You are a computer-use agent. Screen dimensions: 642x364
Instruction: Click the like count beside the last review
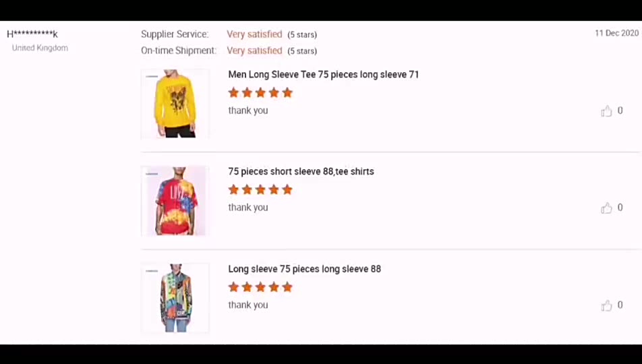pos(620,305)
